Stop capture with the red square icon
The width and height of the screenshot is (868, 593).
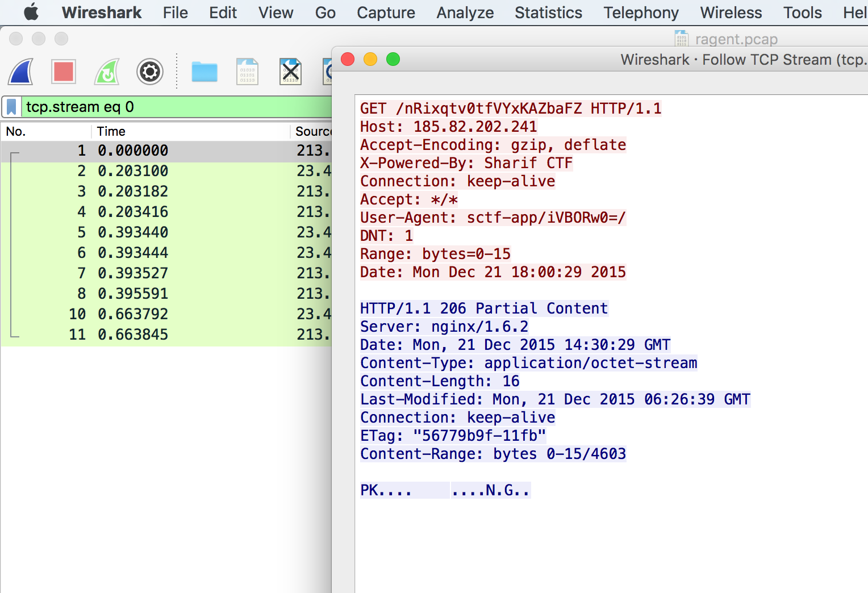[63, 72]
